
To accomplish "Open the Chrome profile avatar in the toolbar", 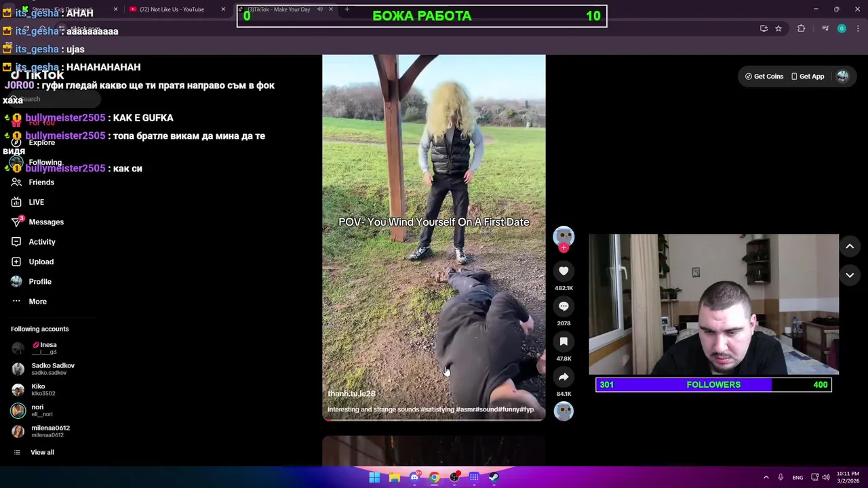I will coord(842,28).
